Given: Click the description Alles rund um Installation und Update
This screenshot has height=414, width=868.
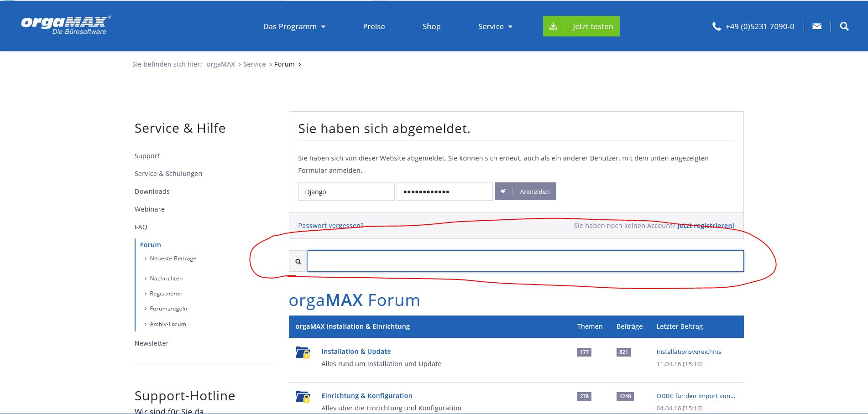Looking at the screenshot, I should 381,364.
